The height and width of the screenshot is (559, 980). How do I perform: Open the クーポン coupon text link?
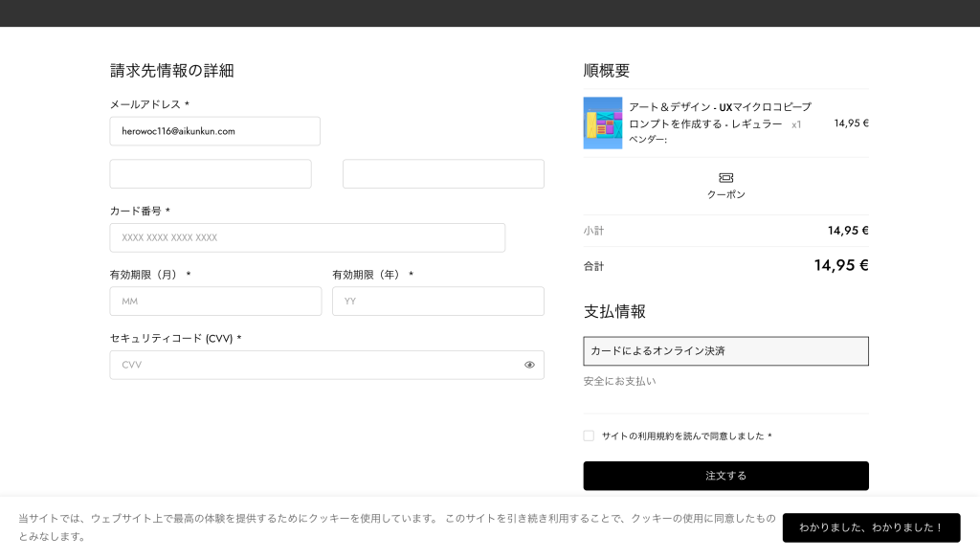[725, 194]
